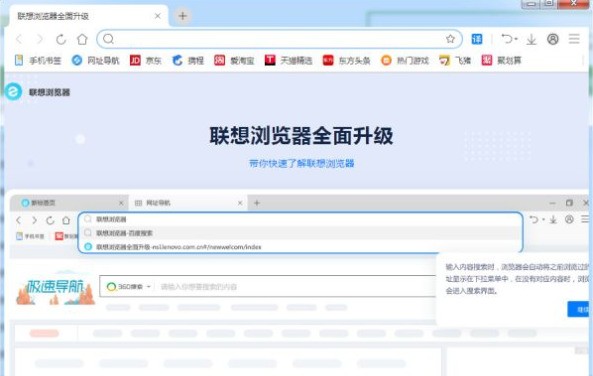
Task: Open the 京东 bookmark
Action: click(x=146, y=60)
